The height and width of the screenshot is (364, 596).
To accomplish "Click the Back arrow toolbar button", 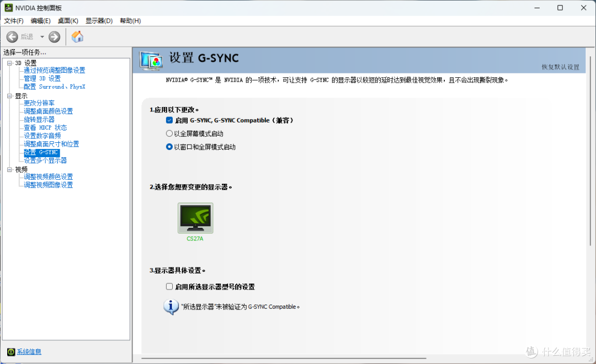I will click(x=12, y=37).
